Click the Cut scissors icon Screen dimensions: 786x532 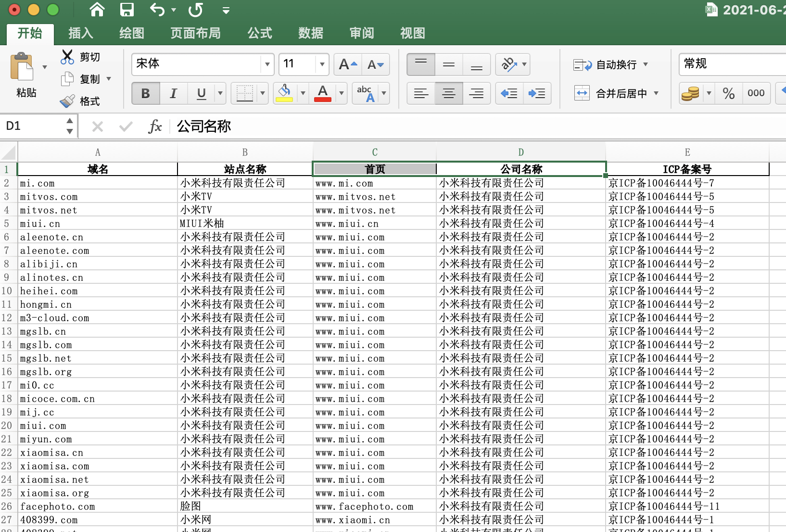[x=67, y=57]
